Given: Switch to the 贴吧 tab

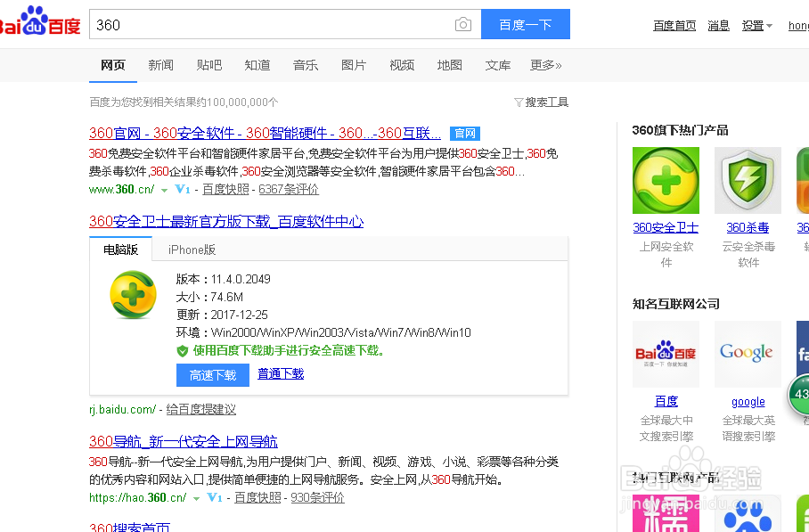Looking at the screenshot, I should pos(209,65).
